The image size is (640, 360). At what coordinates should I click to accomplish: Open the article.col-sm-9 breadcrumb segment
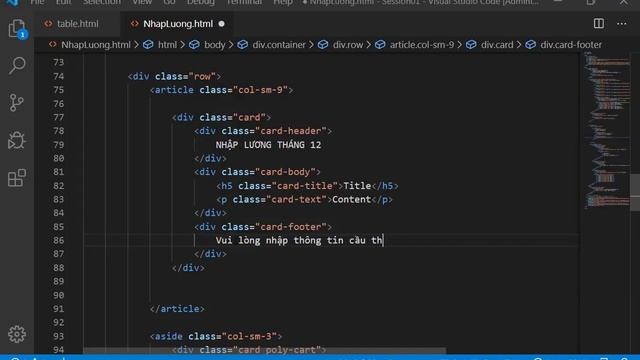tap(422, 44)
